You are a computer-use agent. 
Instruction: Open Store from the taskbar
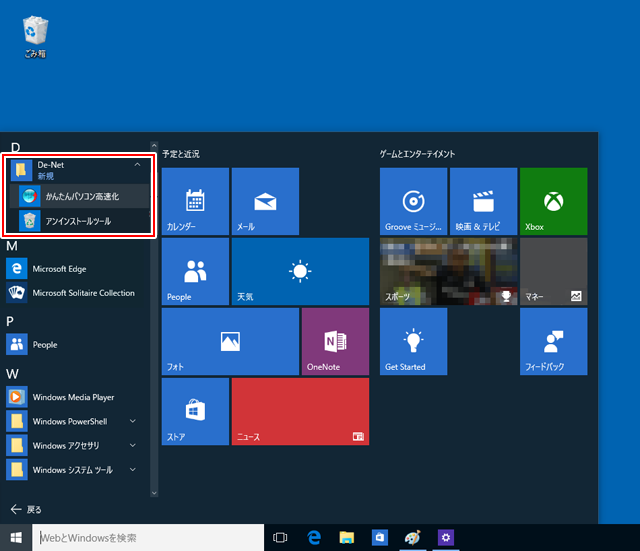point(380,538)
